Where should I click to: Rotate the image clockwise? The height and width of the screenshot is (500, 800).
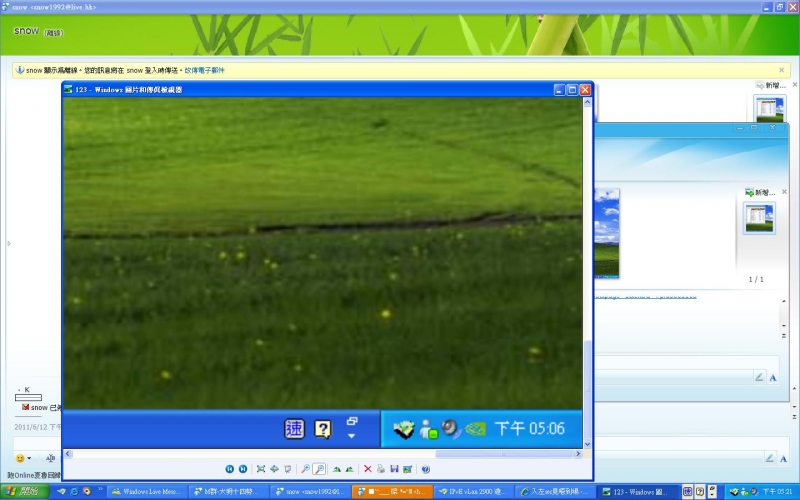(x=337, y=469)
